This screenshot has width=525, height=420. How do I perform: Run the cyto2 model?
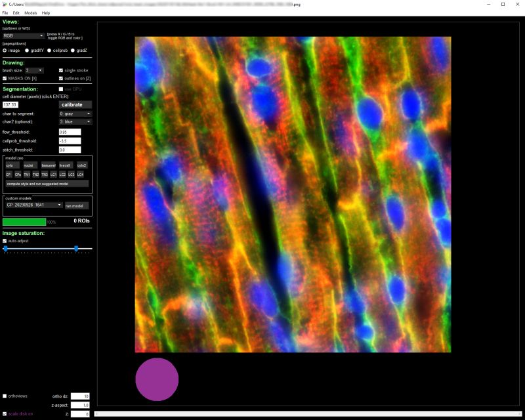pyautogui.click(x=82, y=165)
